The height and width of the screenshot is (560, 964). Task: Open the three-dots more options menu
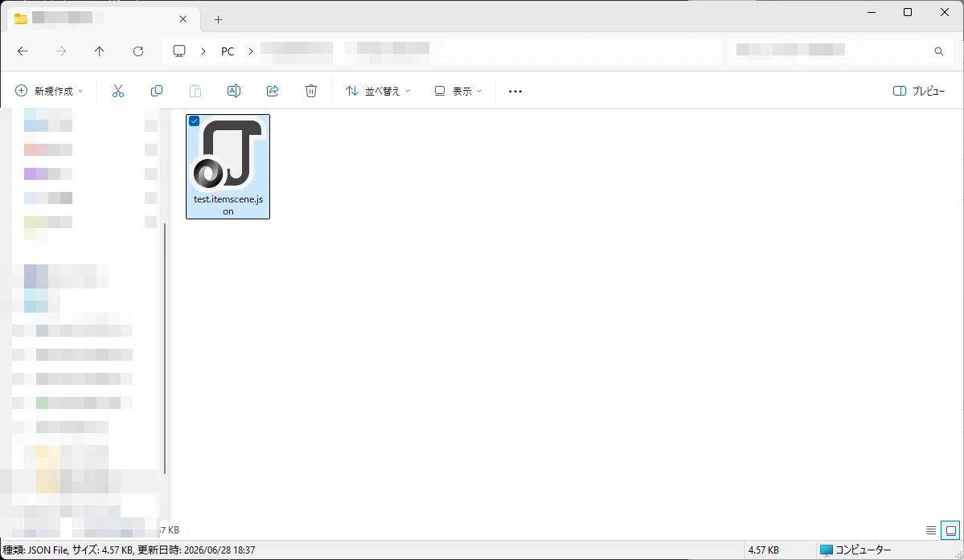click(x=515, y=92)
